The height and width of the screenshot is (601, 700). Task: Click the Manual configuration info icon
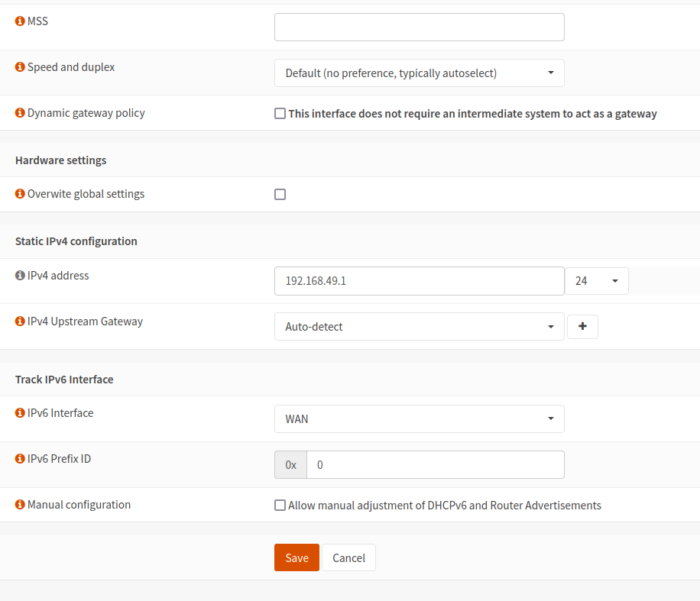pos(20,505)
